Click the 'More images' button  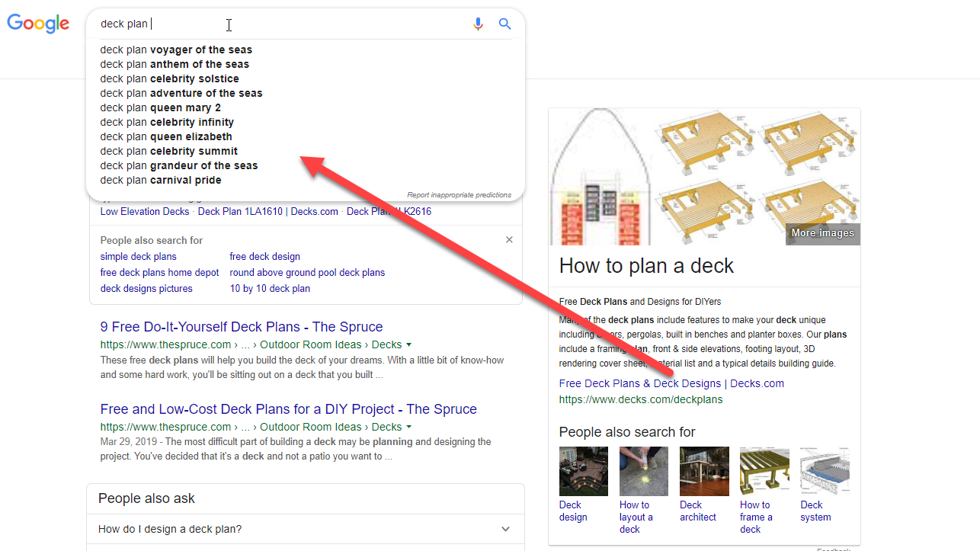(822, 233)
